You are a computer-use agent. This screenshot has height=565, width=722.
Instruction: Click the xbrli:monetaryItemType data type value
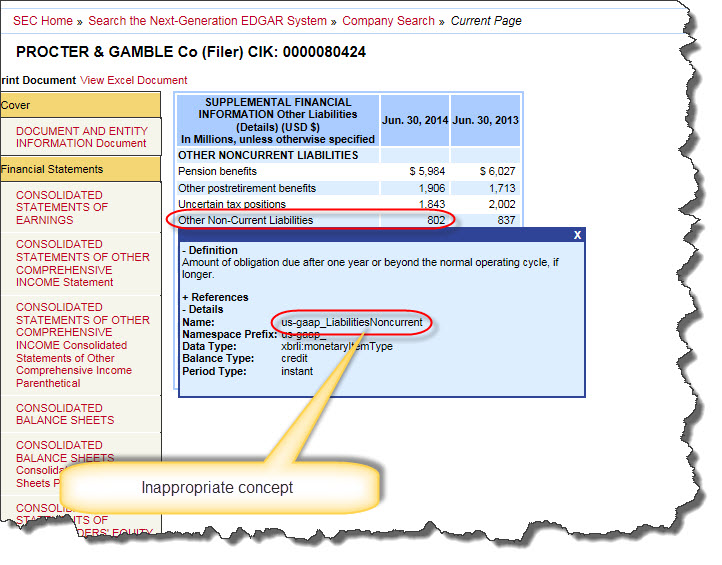coord(337,346)
